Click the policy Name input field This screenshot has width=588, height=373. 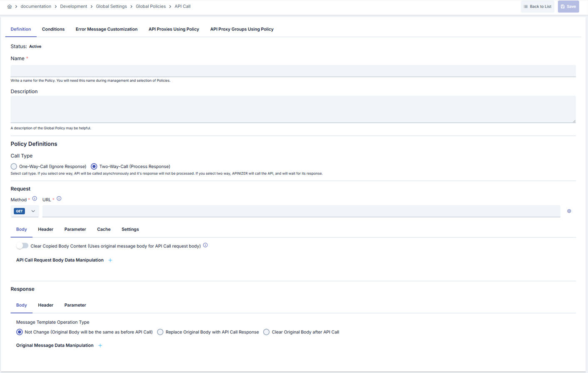(293, 71)
